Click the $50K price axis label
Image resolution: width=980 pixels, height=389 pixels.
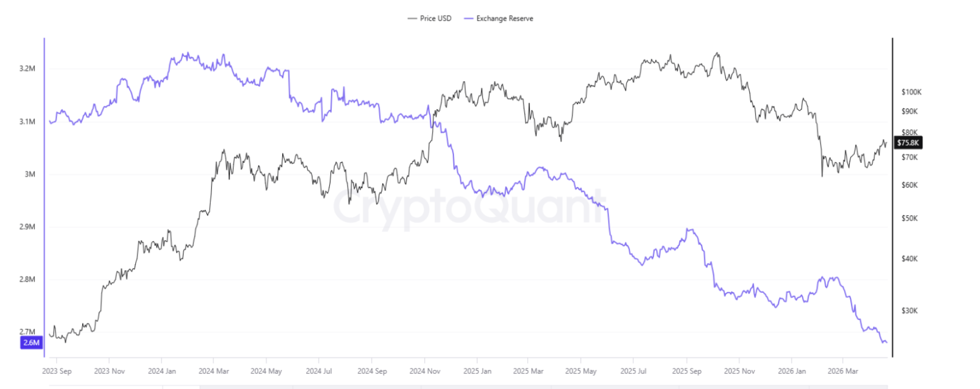[x=910, y=218]
